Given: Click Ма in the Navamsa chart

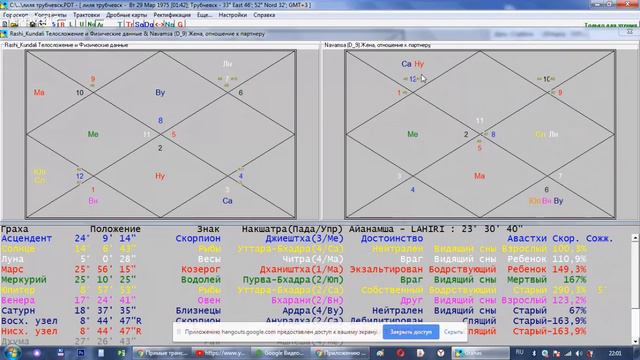Looking at the screenshot, I should pyautogui.click(x=479, y=176).
